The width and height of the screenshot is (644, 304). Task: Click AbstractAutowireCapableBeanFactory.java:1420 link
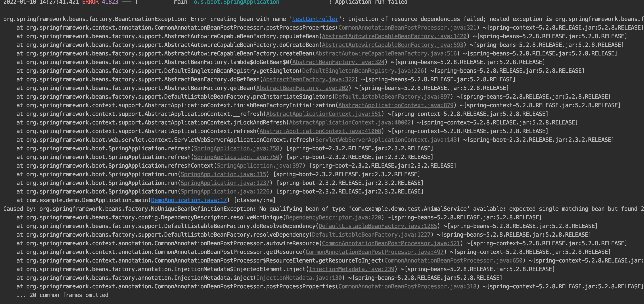pos(394,36)
